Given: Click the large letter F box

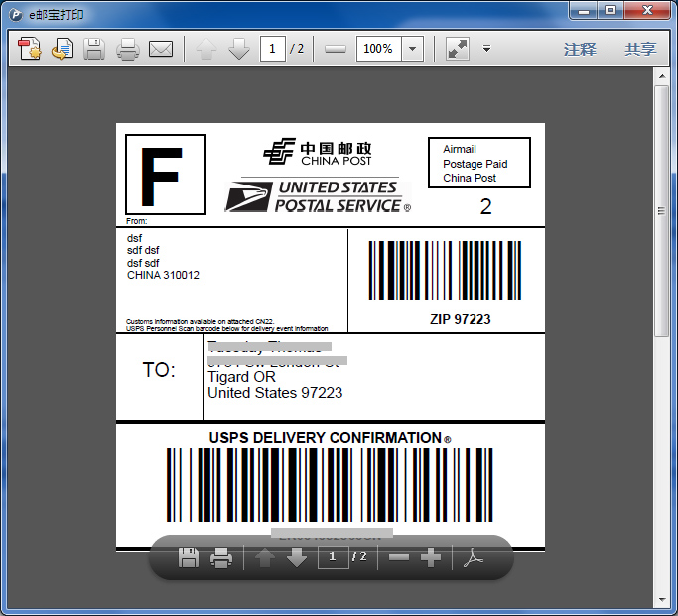Looking at the screenshot, I should 166,175.
